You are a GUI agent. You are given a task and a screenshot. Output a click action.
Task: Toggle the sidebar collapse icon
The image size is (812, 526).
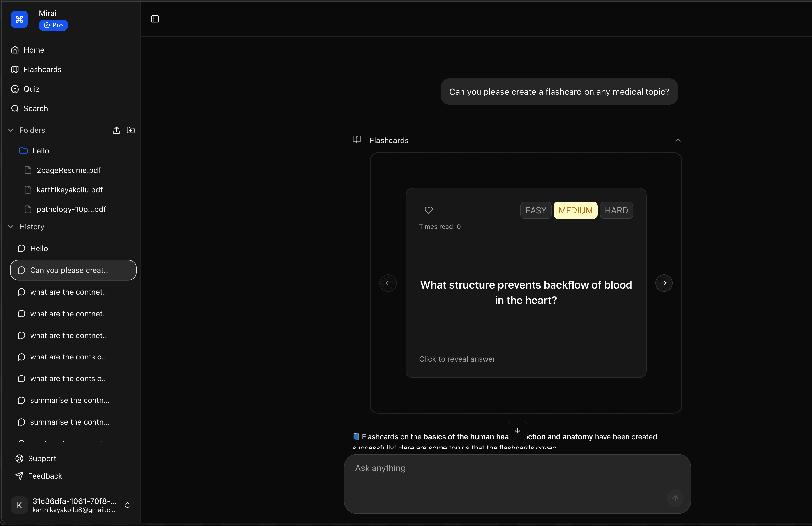(x=155, y=19)
